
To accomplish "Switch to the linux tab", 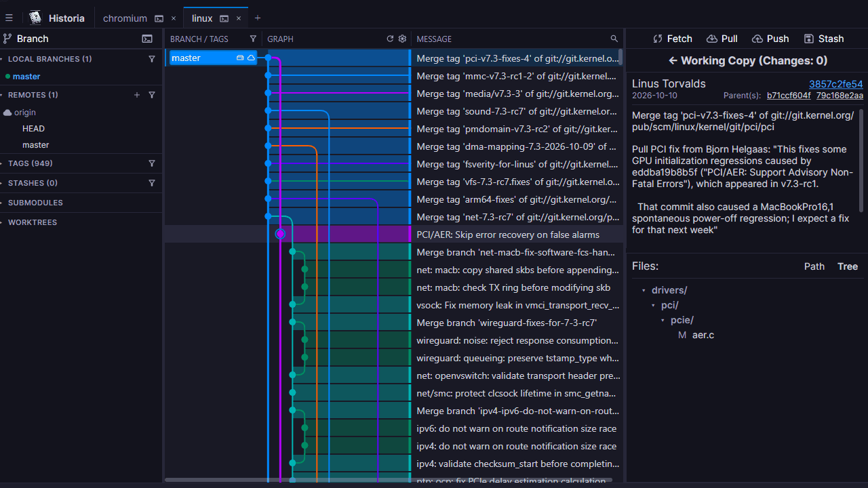I will click(202, 18).
